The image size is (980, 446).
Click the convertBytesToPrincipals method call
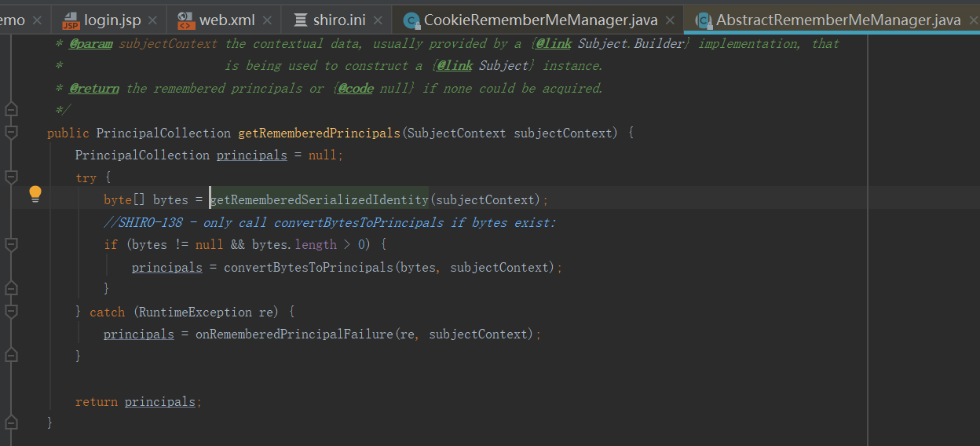308,268
